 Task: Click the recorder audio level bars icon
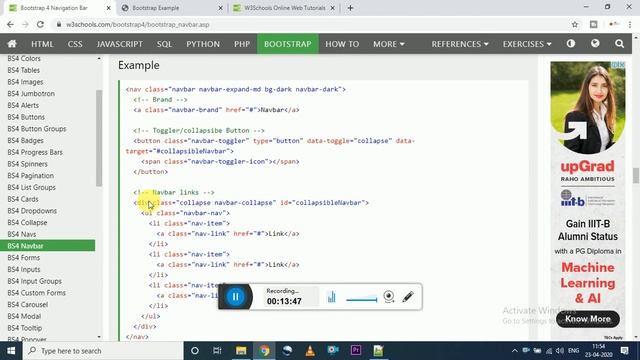click(331, 297)
